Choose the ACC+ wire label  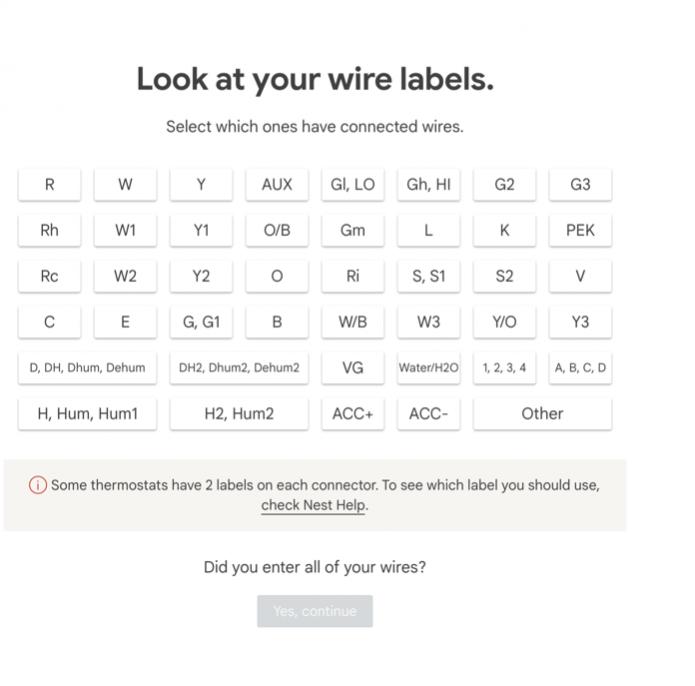tap(353, 414)
